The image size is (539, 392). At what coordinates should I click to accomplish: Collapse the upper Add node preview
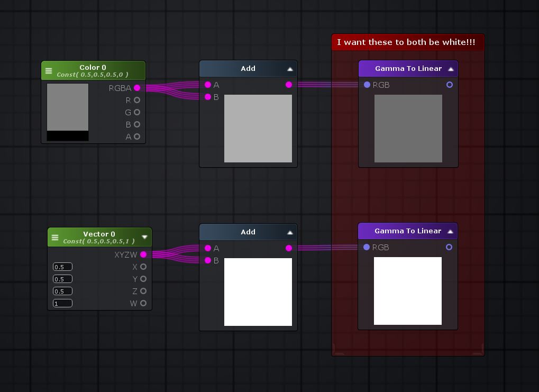(x=290, y=69)
